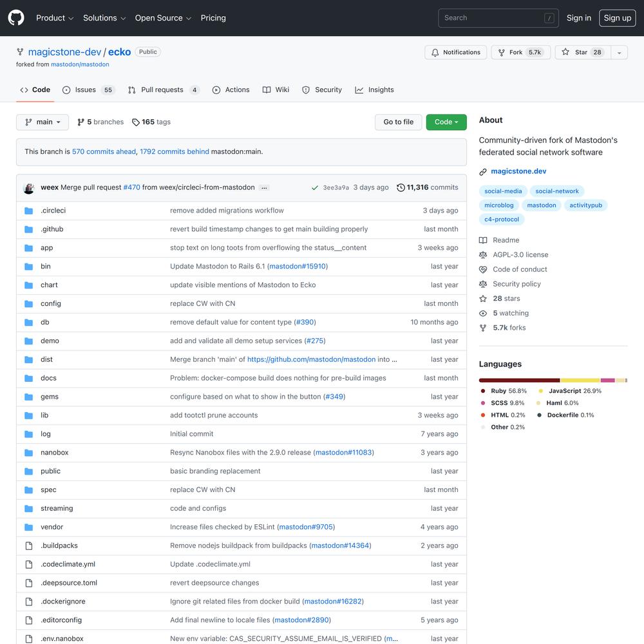Expand the commit message ellipsis
The width and height of the screenshot is (644, 644).
pyautogui.click(x=264, y=187)
